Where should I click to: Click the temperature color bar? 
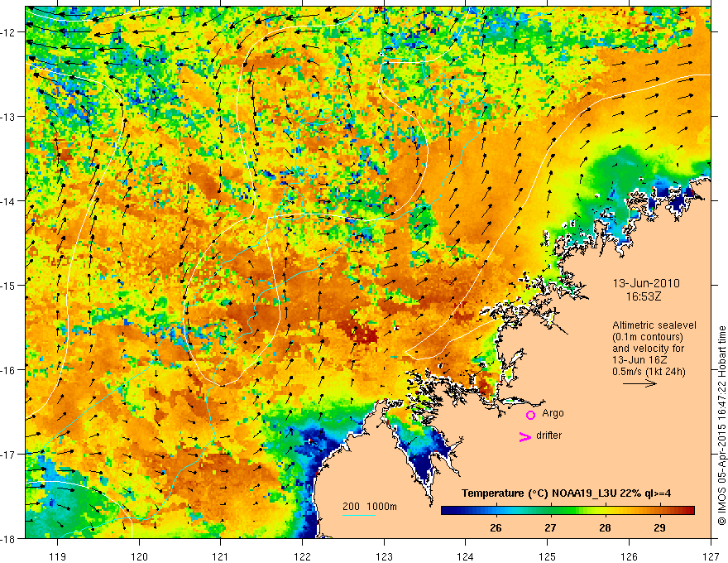pos(568,511)
